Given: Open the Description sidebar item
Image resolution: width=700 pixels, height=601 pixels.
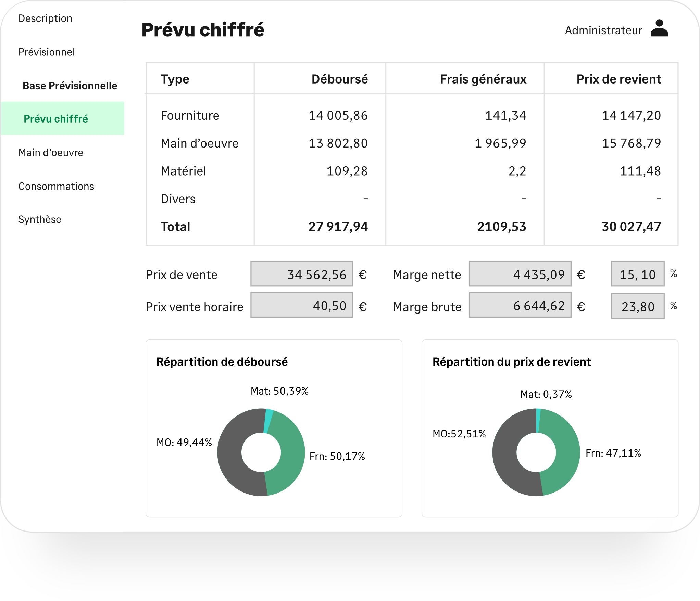Looking at the screenshot, I should pyautogui.click(x=45, y=18).
